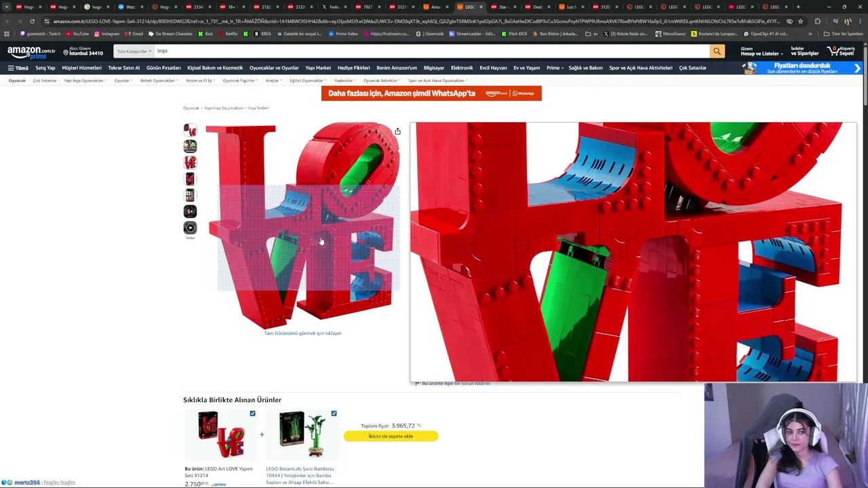Show the 5+ more images thumbnail
Viewport: 868px width, 488px height.
[x=190, y=211]
